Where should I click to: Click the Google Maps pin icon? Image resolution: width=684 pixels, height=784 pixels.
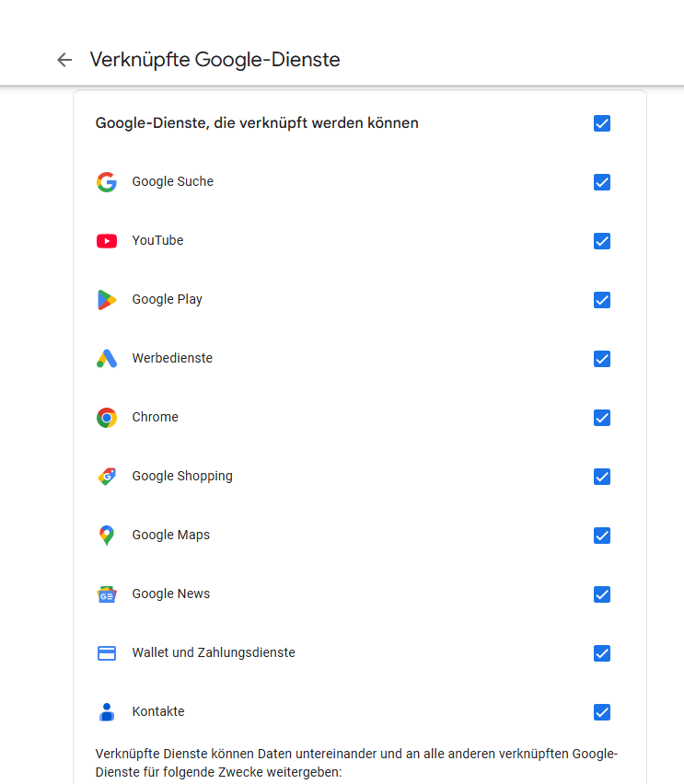(x=107, y=536)
